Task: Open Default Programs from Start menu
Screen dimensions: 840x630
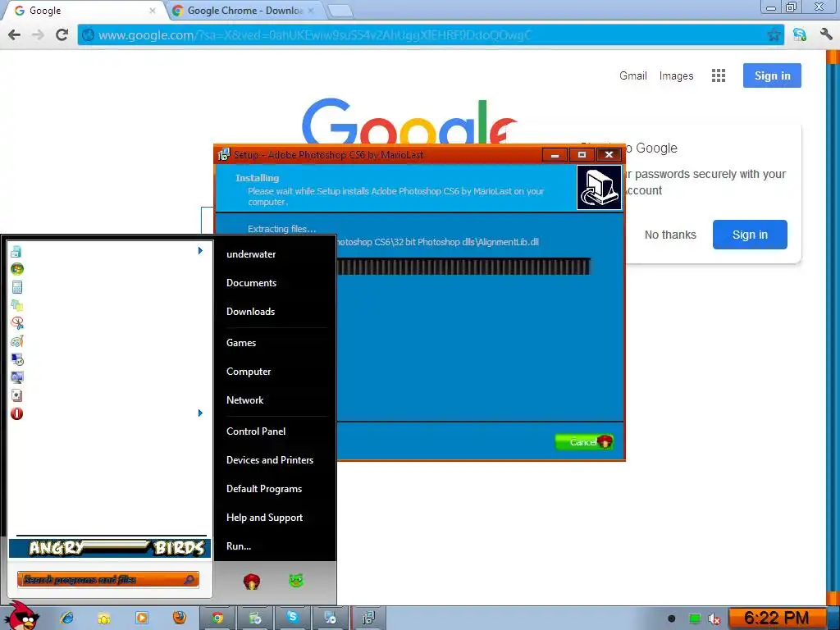Action: click(x=263, y=489)
